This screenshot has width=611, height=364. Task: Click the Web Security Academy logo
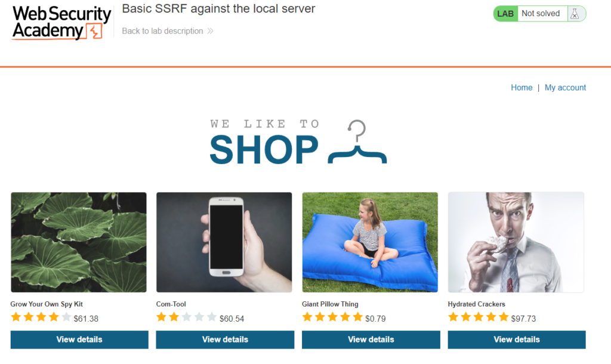click(61, 23)
